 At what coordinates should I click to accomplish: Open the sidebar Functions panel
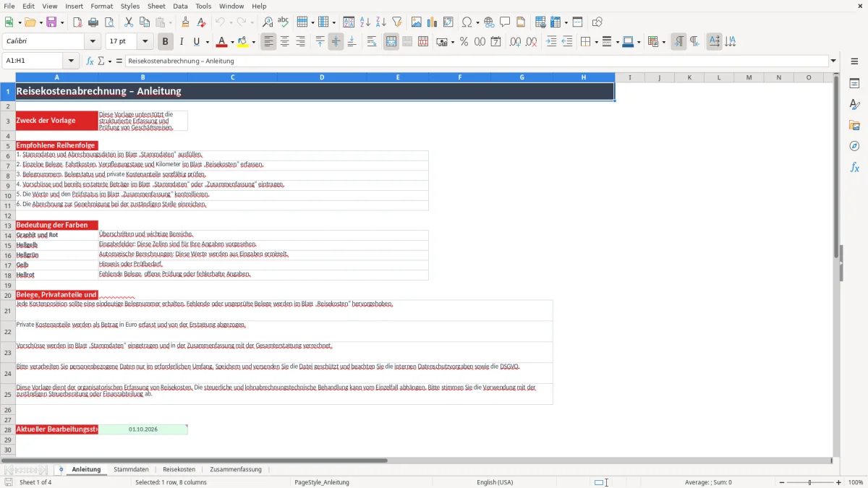click(x=854, y=168)
